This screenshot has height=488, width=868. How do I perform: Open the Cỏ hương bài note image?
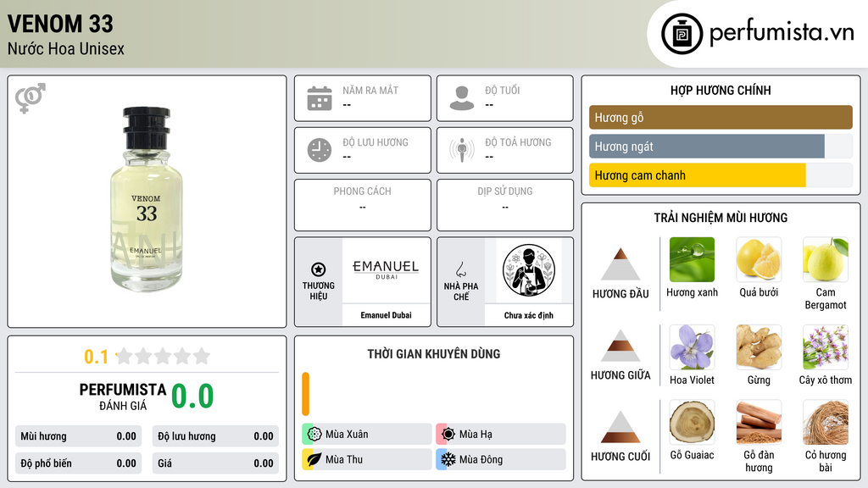[x=826, y=422]
